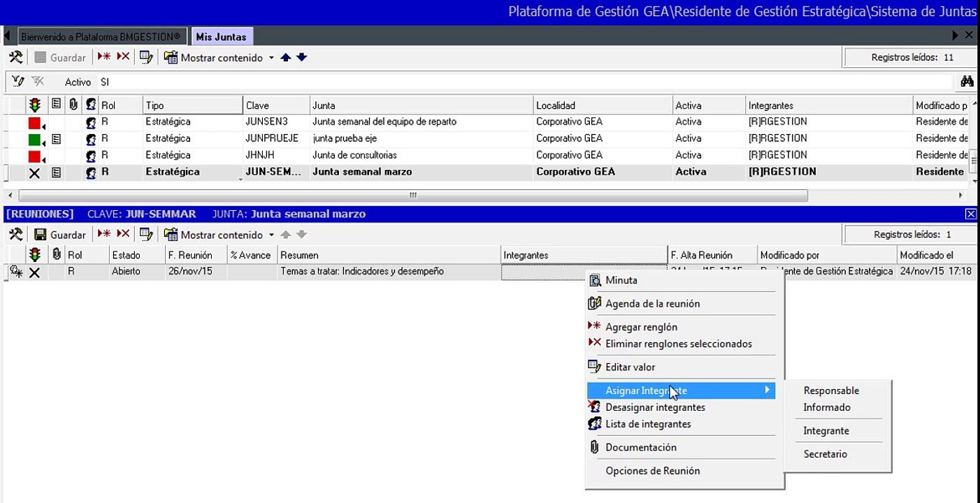The image size is (980, 503).
Task: Click notes column header icon in juntas grid
Action: 57,105
